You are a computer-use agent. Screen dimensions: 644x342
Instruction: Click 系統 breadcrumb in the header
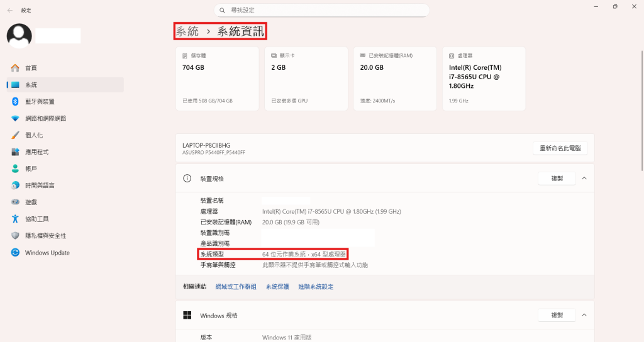187,31
